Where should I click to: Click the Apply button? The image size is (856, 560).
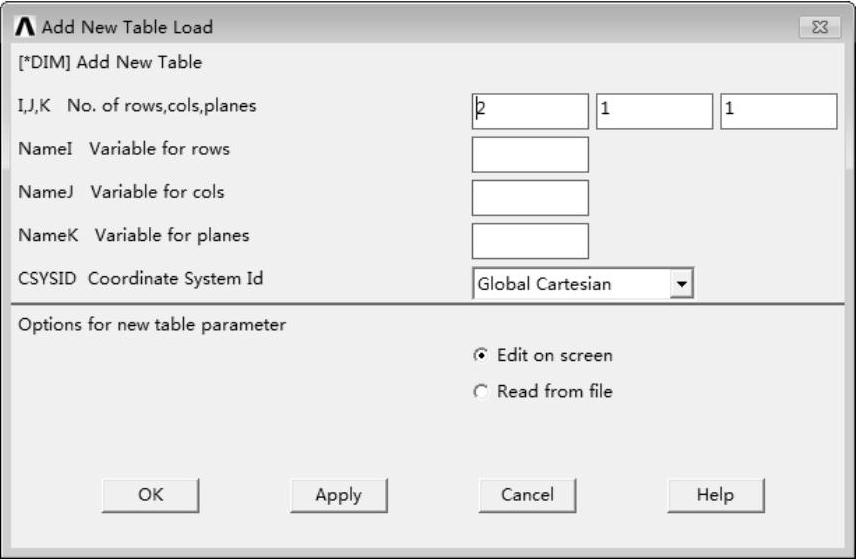point(338,495)
